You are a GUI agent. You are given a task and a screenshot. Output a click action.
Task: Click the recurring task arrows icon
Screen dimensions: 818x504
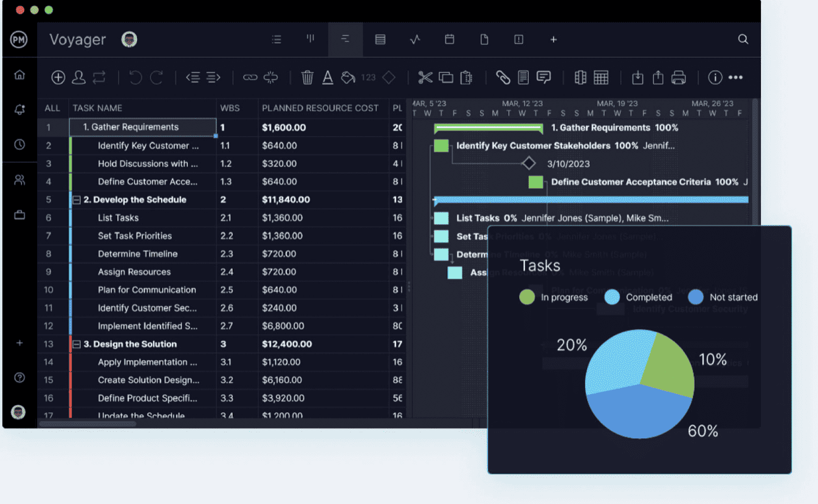tap(99, 77)
